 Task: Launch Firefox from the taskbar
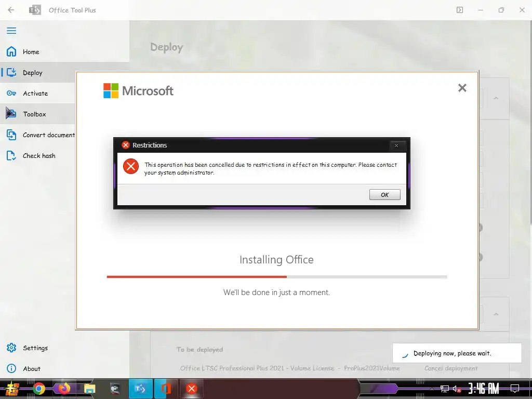[x=64, y=389]
